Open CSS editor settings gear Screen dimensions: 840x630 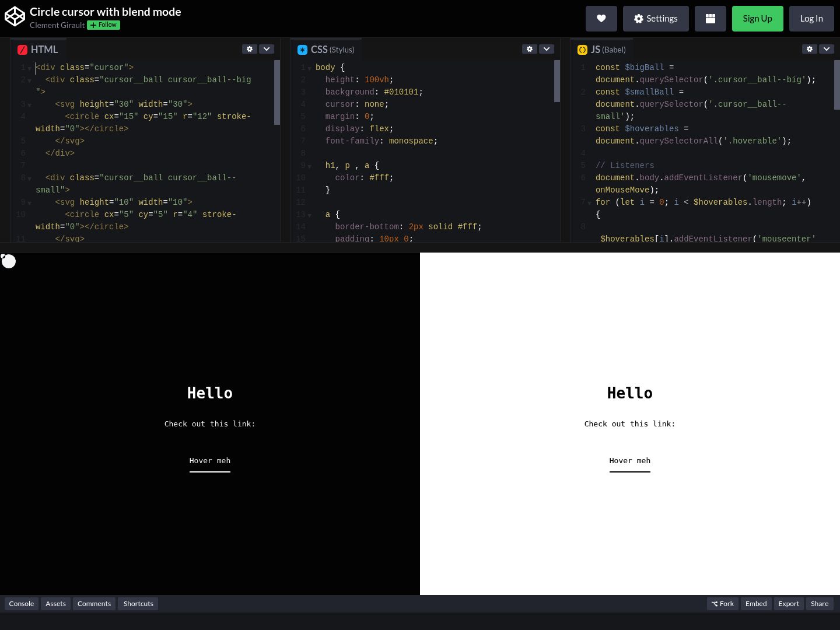coord(530,49)
